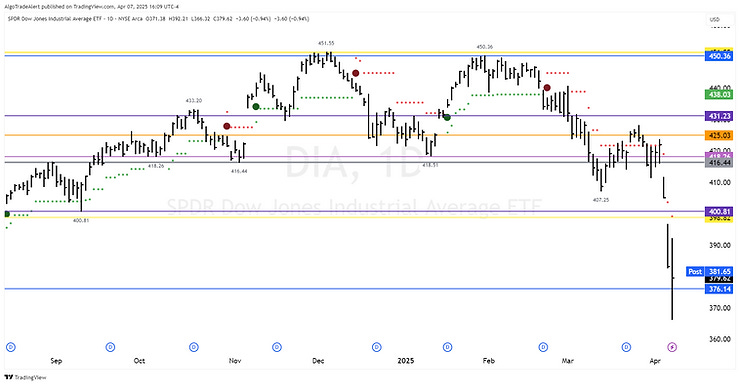This screenshot has height=385, width=740.
Task: Click the Sep label on time axis
Action: (56, 361)
